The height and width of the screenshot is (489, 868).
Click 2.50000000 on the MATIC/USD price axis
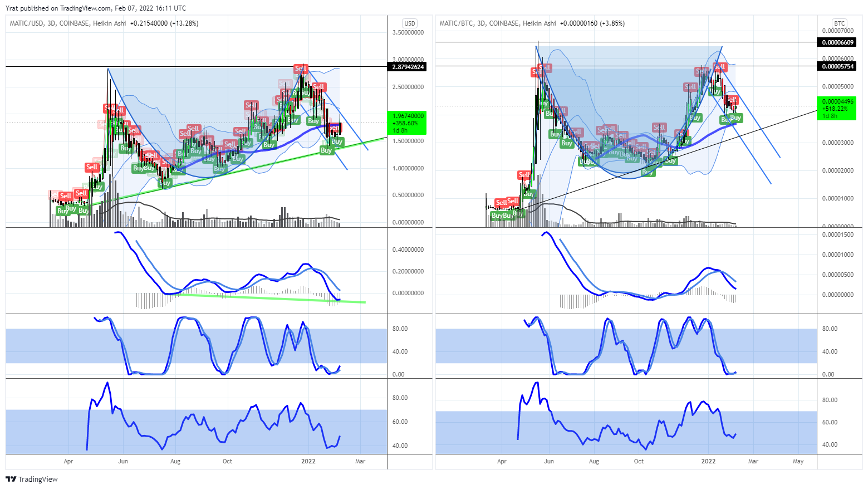tap(408, 87)
